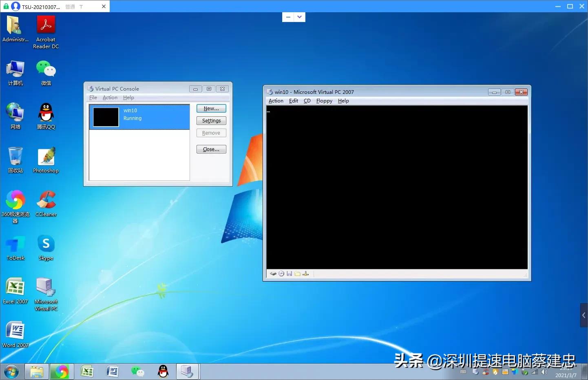Click the network adapter icon in VM status bar
This screenshot has width=588, height=380.
306,274
